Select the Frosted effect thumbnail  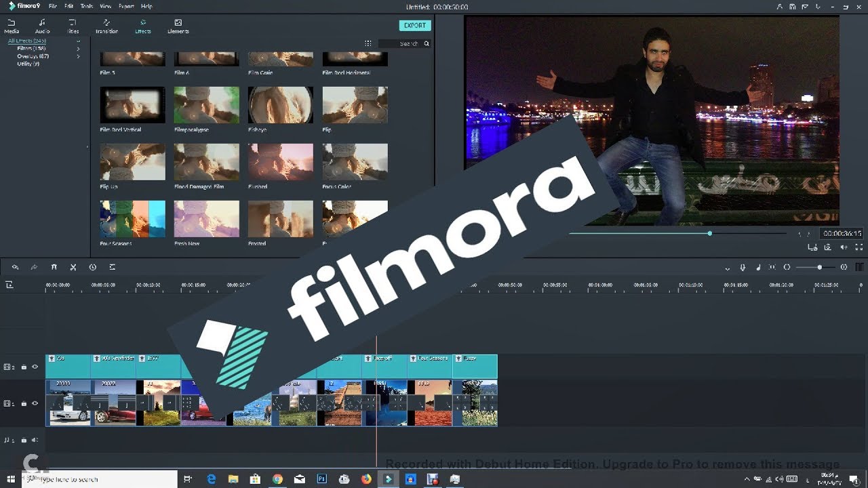280,218
